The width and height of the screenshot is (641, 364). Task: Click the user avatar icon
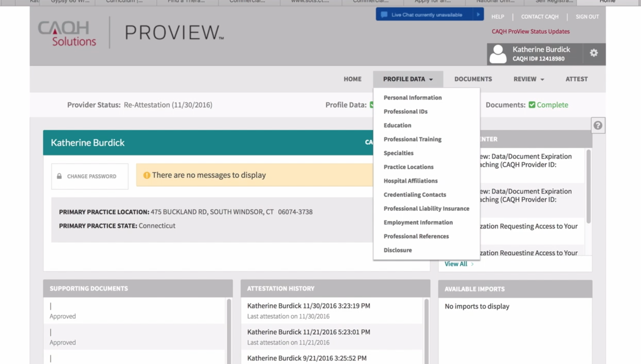pyautogui.click(x=498, y=54)
